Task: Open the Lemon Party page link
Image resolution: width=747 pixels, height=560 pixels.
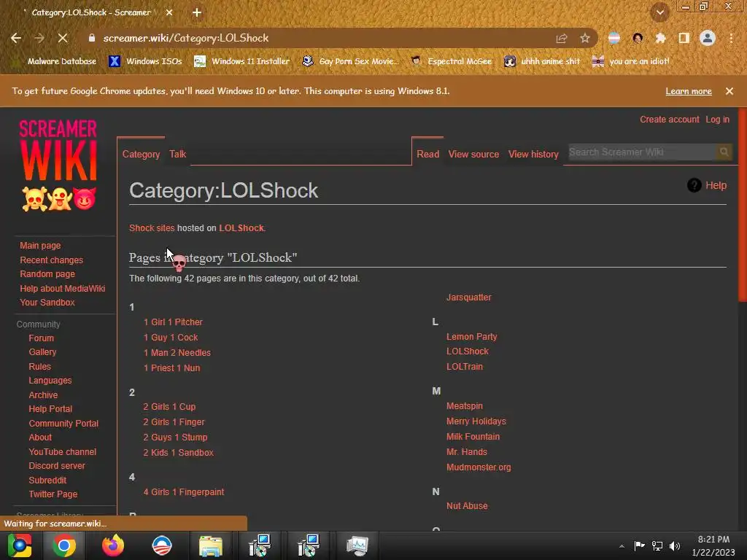Action: point(472,337)
